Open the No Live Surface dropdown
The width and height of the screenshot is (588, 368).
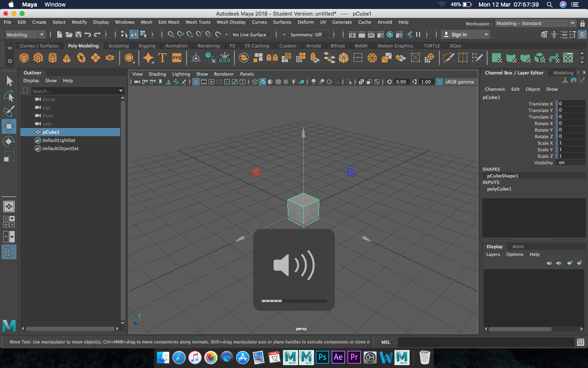coord(250,35)
